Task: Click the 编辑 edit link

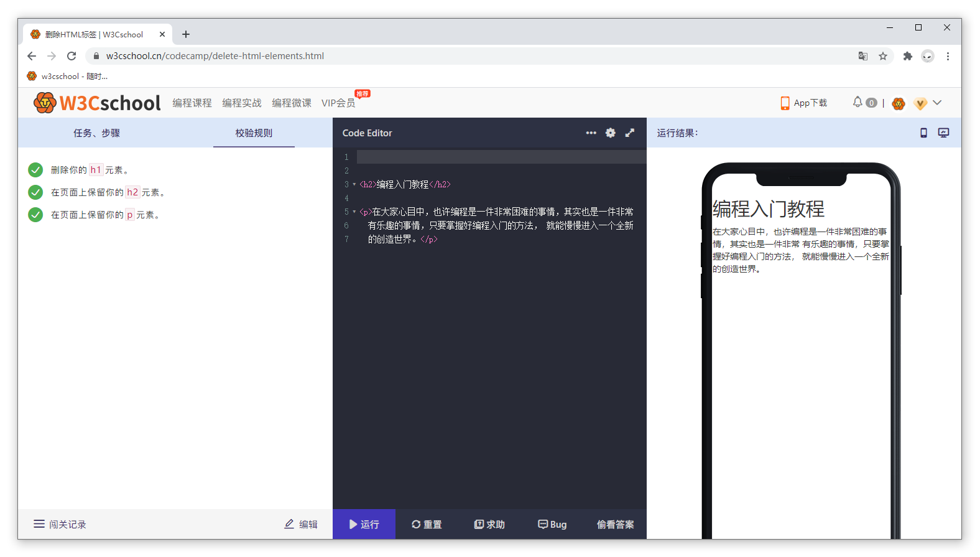Action: click(x=301, y=524)
